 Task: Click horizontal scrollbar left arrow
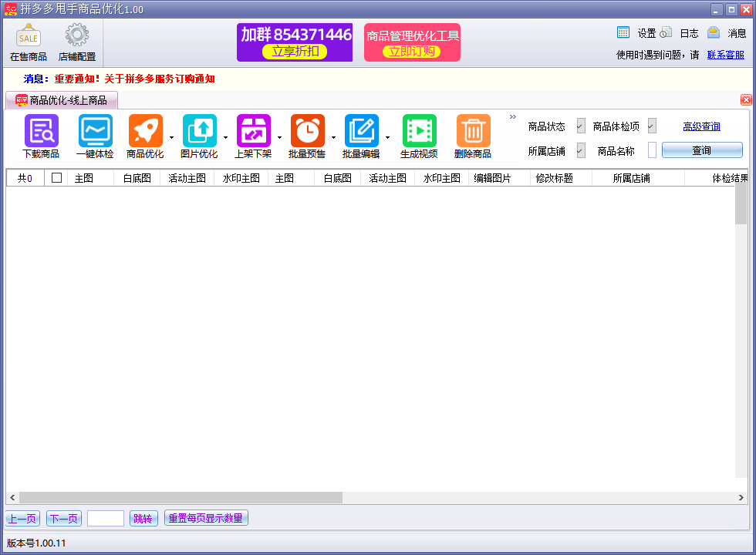click(x=12, y=498)
